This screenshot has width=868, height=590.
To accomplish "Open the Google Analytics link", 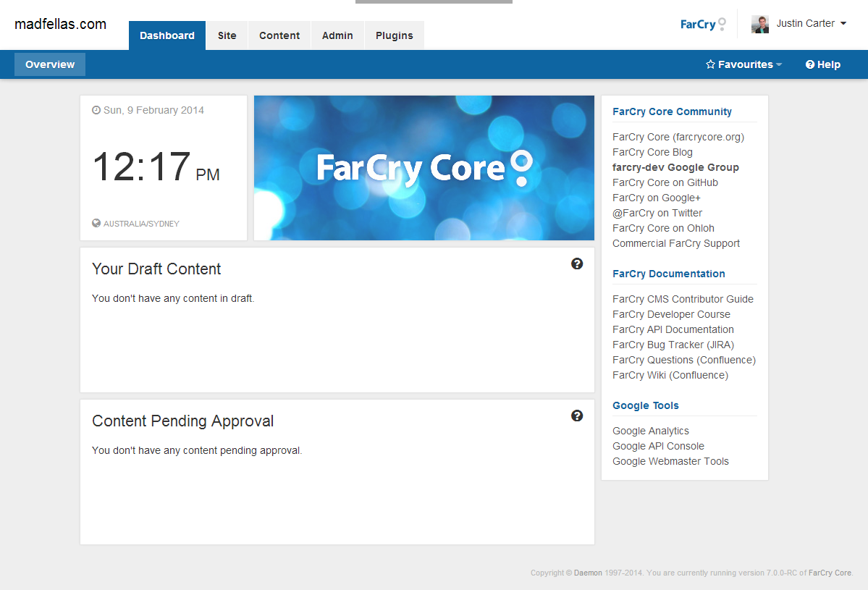I will [651, 431].
